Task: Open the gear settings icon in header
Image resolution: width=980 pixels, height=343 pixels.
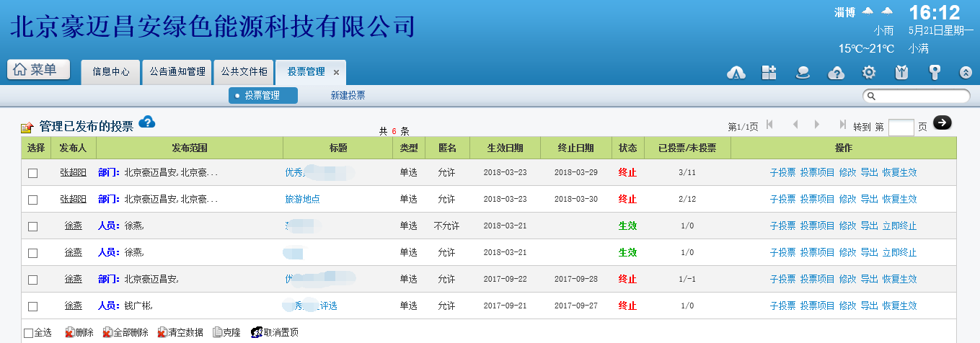Action: coord(869,72)
